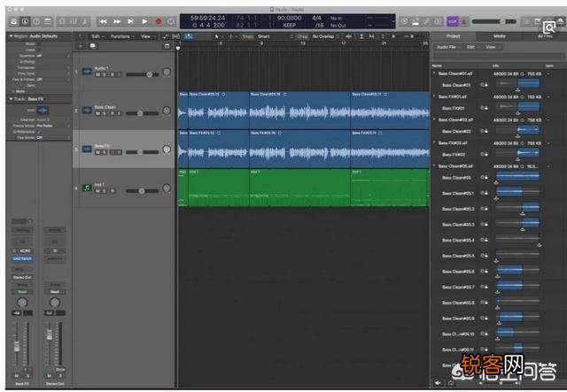567x392 pixels.
Task: Click the Waveform Zoom button
Action: click(349, 36)
